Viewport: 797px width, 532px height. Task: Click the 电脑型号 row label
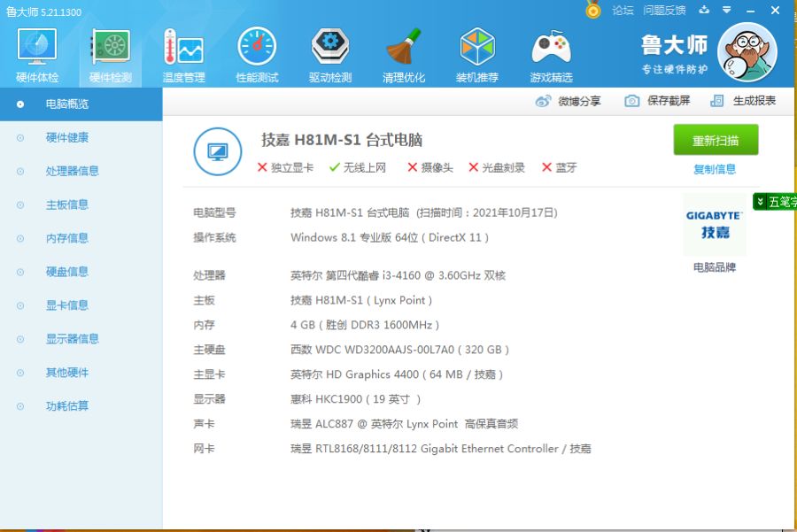pos(214,213)
